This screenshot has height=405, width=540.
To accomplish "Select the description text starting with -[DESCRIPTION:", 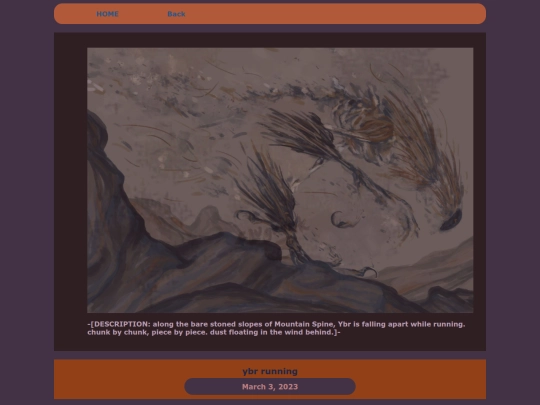I will point(276,328).
